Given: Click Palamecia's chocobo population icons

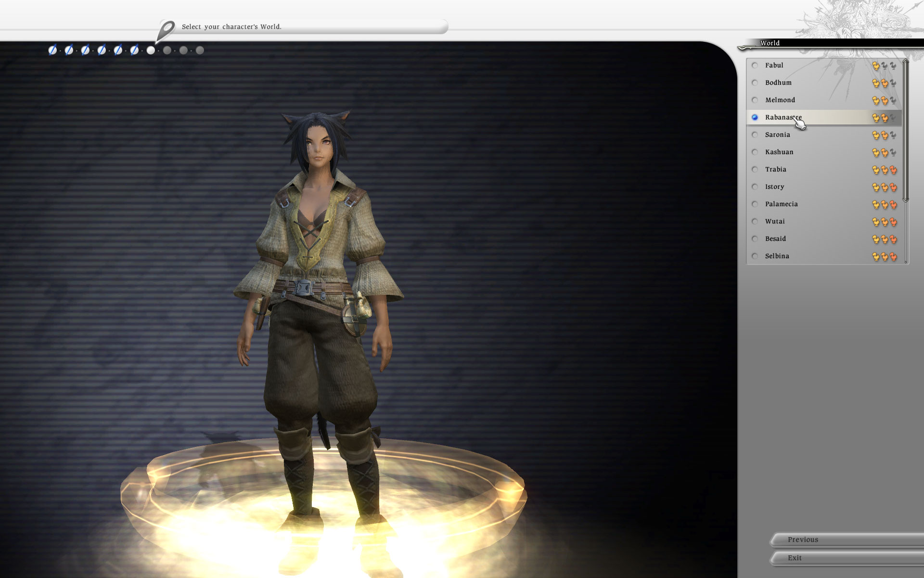Looking at the screenshot, I should 885,205.
